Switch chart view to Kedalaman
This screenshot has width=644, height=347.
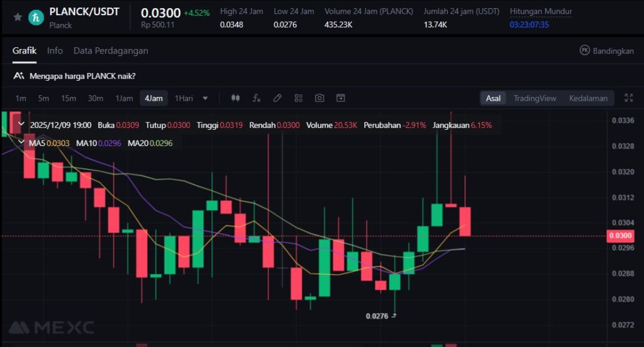(x=588, y=98)
